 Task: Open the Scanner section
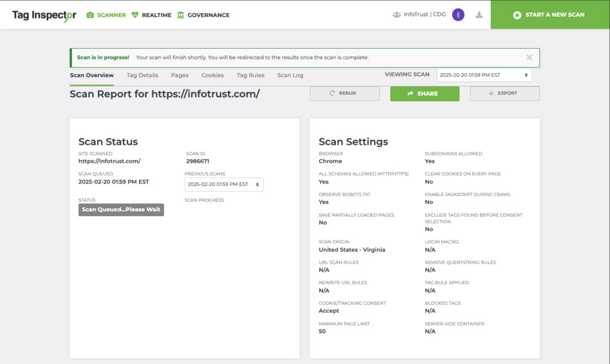[x=107, y=15]
